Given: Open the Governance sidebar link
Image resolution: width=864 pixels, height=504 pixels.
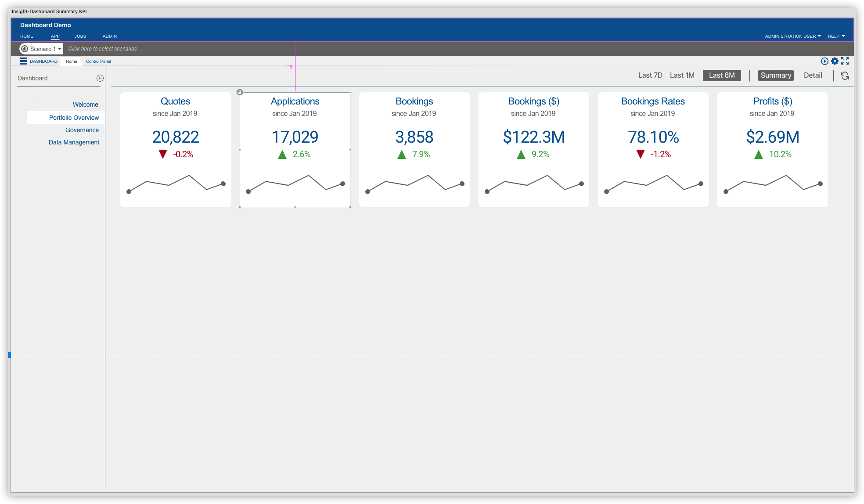Looking at the screenshot, I should click(82, 130).
